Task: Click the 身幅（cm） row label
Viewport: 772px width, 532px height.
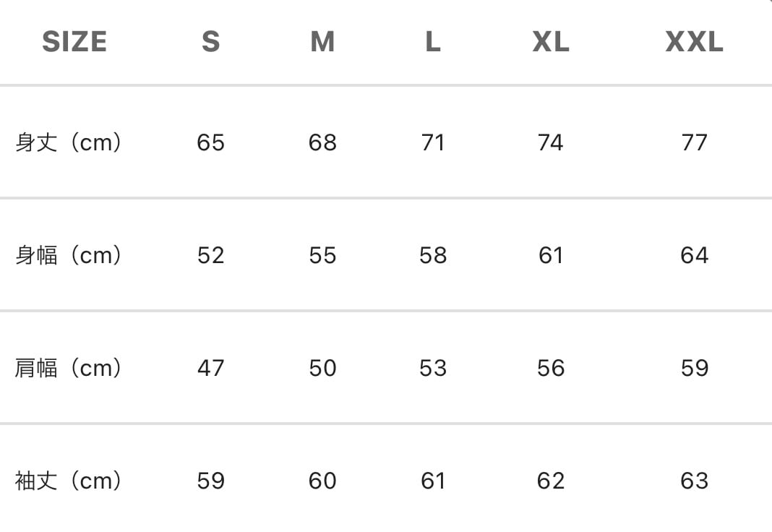Action: point(69,255)
